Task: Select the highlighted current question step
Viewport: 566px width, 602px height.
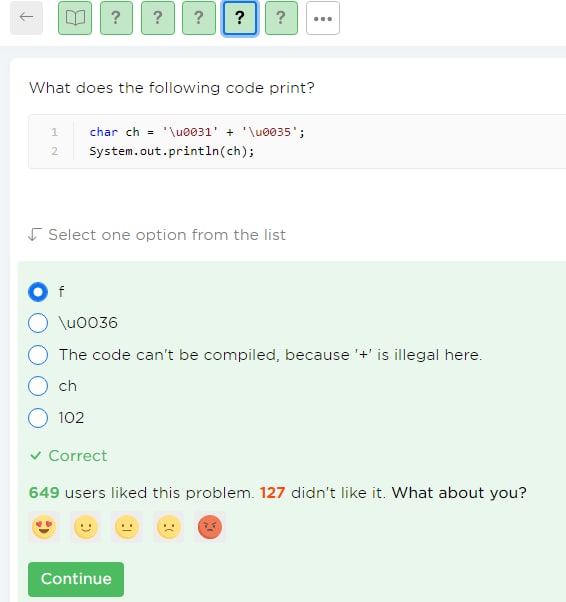Action: [x=240, y=18]
